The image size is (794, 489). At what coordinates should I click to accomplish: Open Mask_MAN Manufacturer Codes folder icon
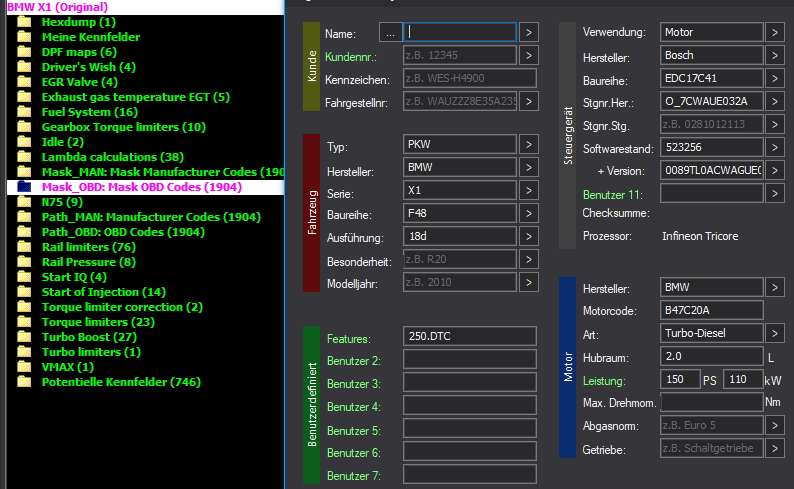[24, 172]
